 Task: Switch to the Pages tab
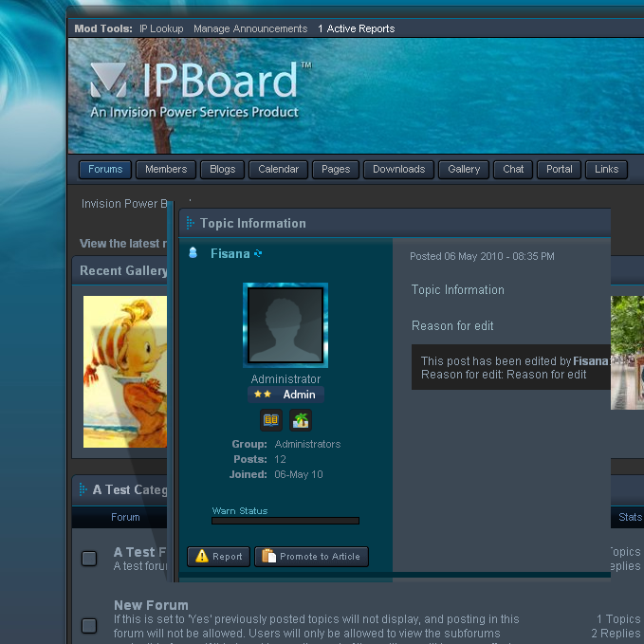(336, 169)
